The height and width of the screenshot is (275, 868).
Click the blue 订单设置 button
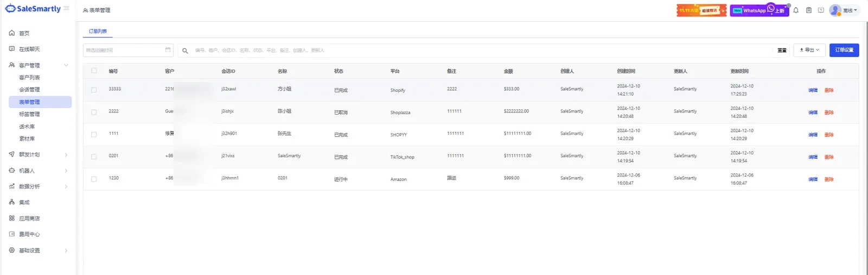[844, 50]
